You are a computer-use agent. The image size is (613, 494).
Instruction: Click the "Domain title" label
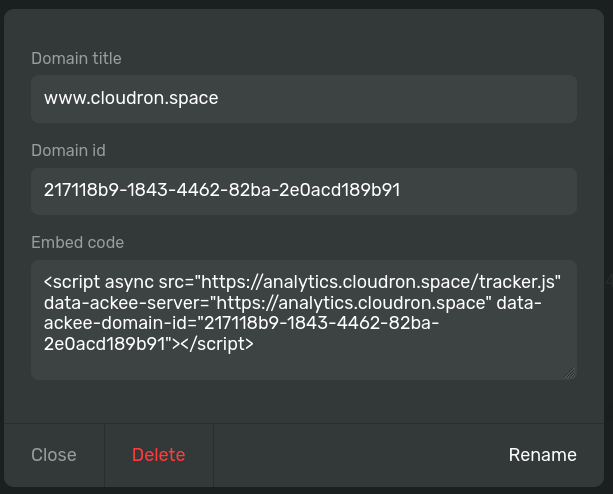74,59
